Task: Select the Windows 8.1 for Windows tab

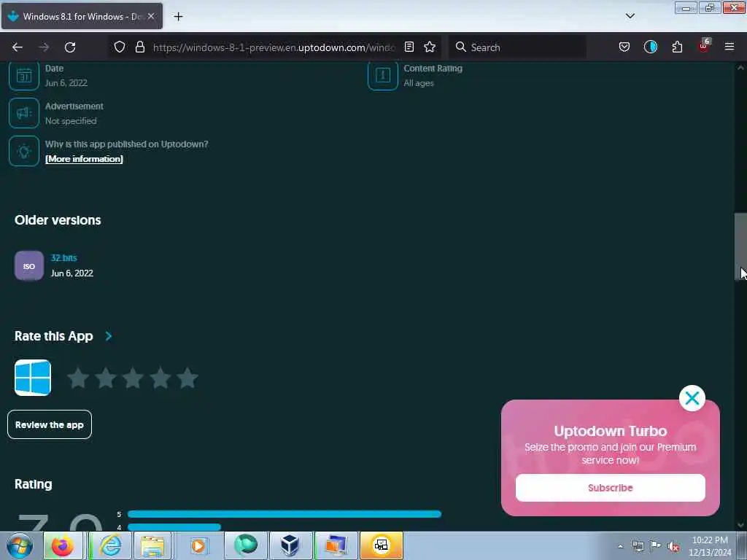Action: (82, 16)
